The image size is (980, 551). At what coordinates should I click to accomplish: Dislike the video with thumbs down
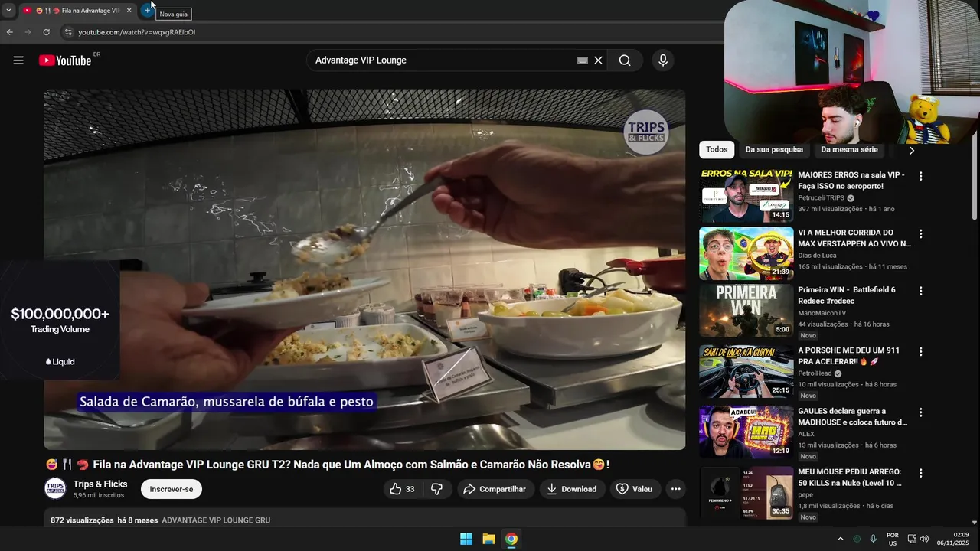[x=437, y=489]
